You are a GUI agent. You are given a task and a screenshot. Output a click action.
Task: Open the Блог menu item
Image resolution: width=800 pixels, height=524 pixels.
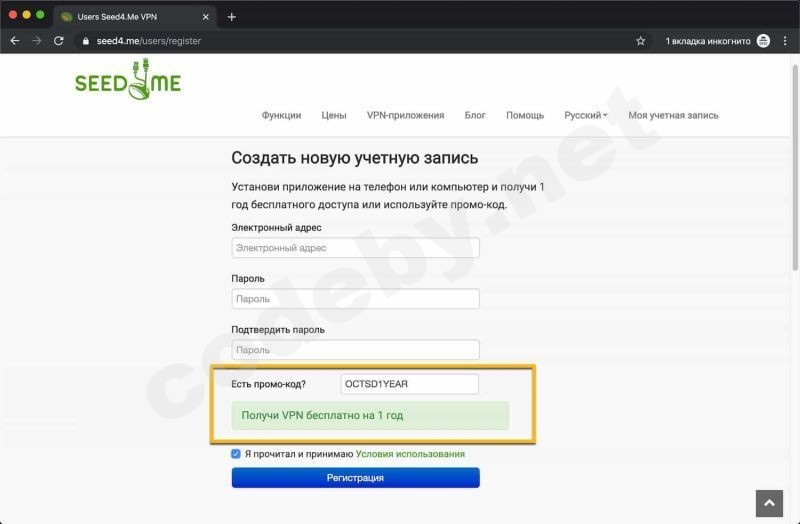pos(475,115)
